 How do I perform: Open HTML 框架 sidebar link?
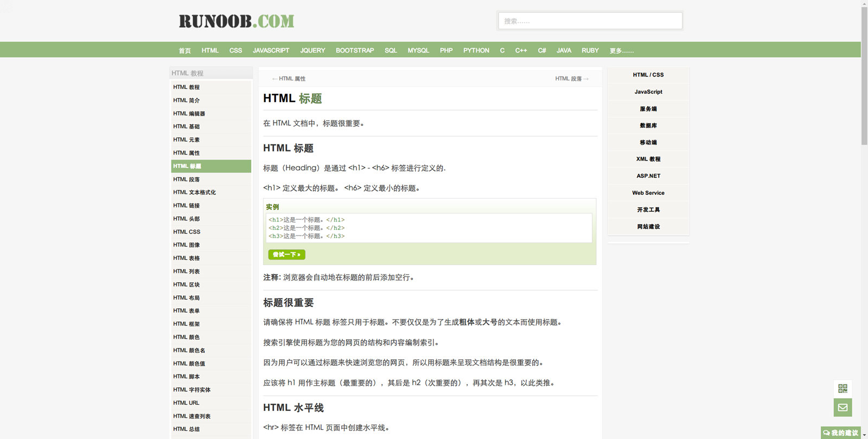pyautogui.click(x=211, y=324)
